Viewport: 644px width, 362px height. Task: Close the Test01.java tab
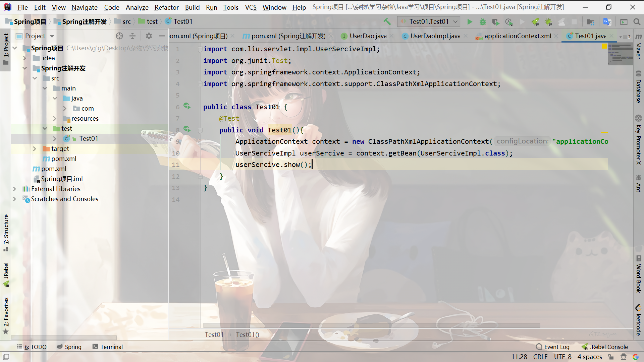[x=611, y=36]
